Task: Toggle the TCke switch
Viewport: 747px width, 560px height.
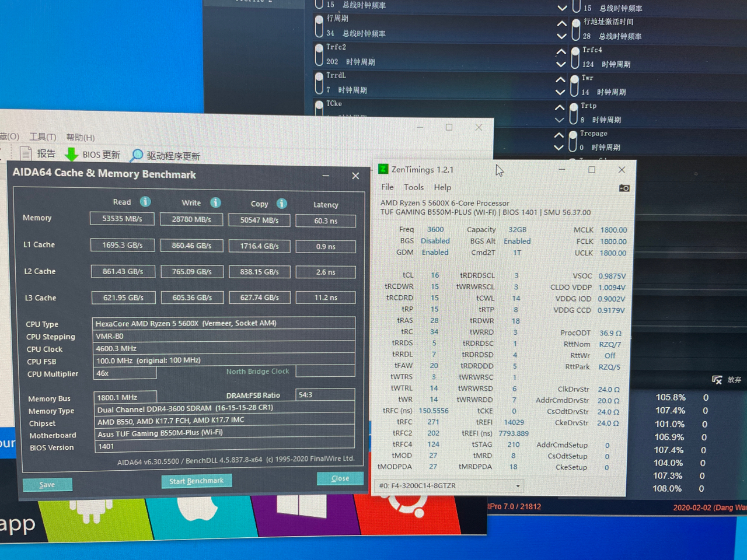Action: (x=319, y=107)
